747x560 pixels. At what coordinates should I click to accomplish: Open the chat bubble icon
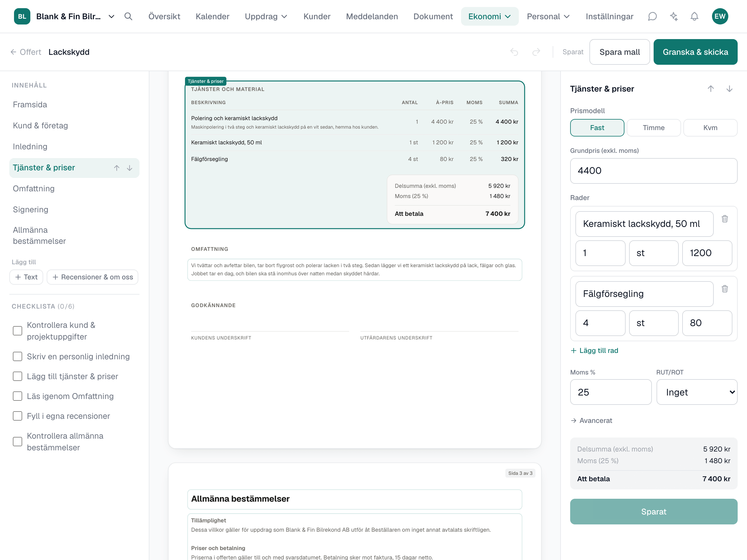coord(652,16)
